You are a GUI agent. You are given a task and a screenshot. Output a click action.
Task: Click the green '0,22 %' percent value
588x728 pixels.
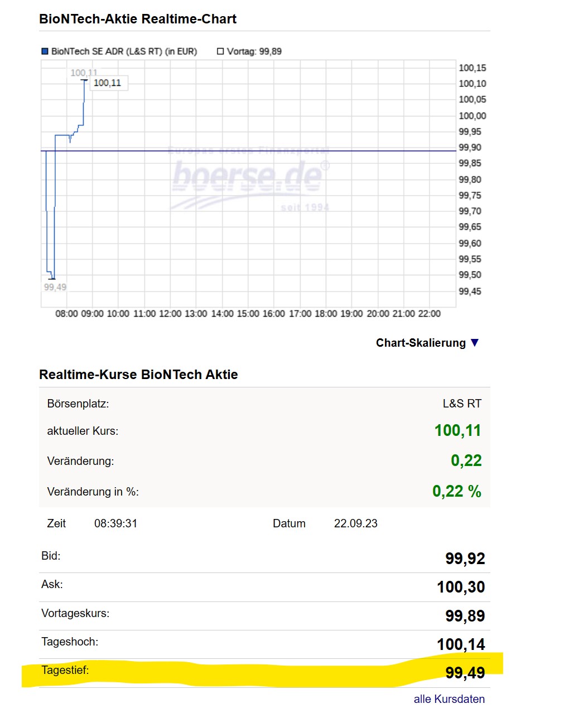click(457, 491)
